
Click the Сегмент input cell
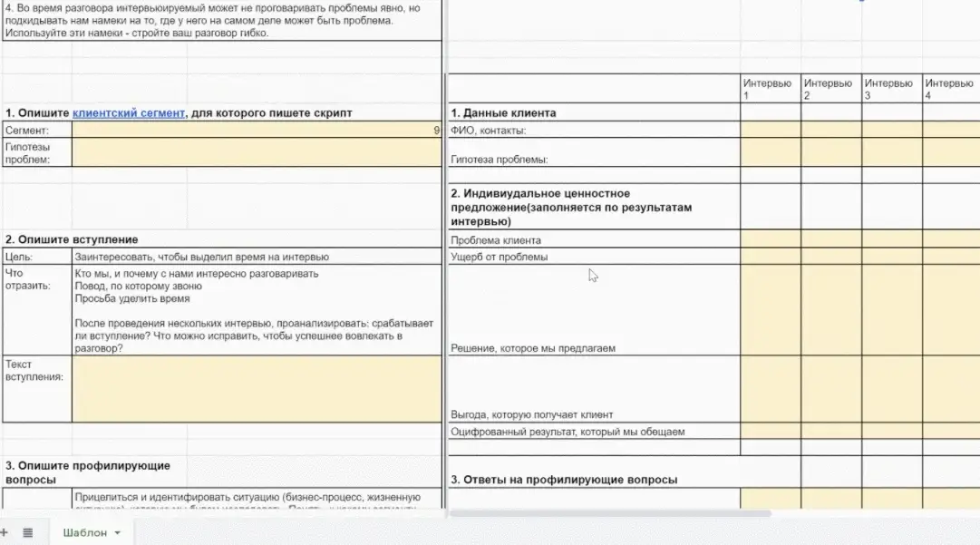257,130
